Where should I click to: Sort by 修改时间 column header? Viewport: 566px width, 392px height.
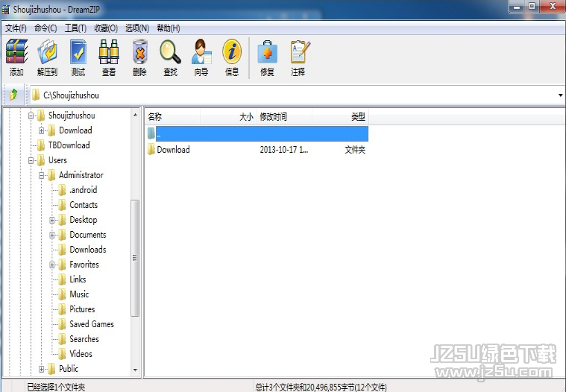tap(284, 116)
